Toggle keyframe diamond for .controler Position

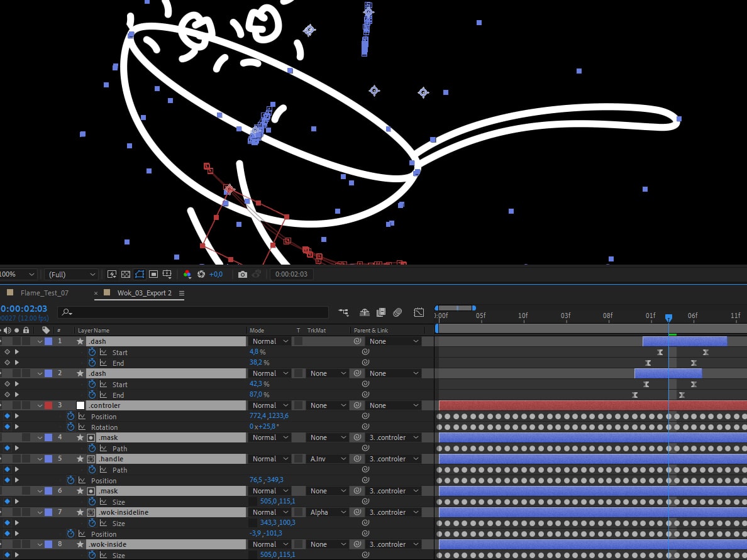[x=7, y=416]
